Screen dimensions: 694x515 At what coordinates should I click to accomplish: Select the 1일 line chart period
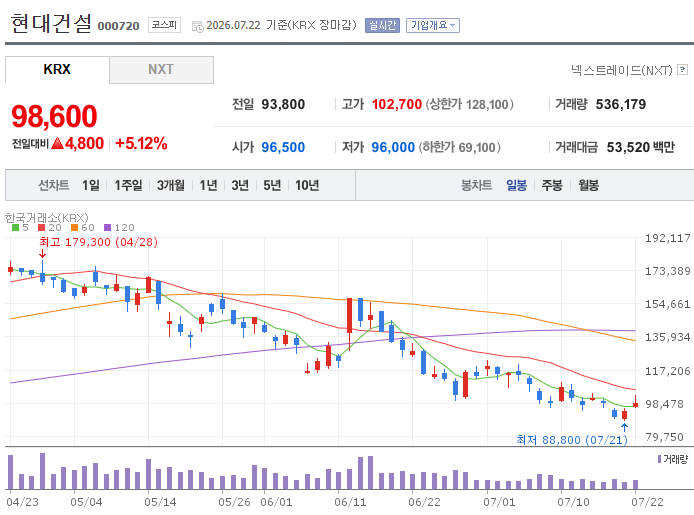91,185
